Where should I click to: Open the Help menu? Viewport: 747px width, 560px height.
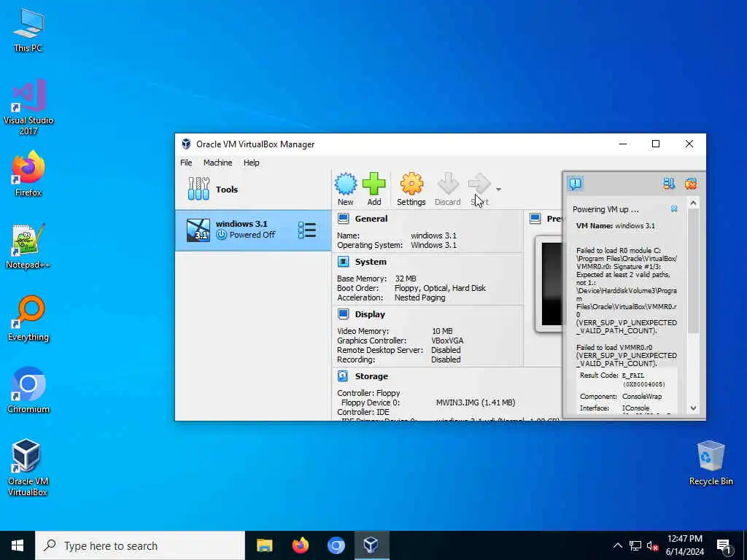point(251,163)
